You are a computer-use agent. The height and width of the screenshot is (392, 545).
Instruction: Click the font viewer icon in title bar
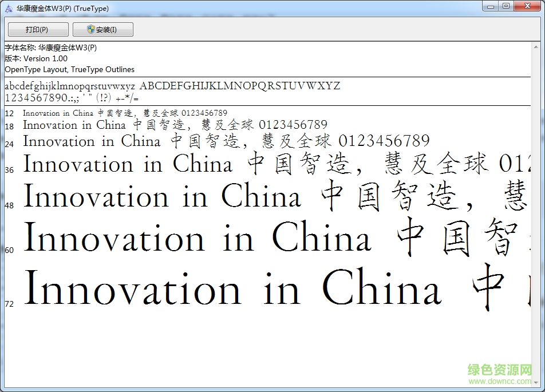pyautogui.click(x=9, y=9)
